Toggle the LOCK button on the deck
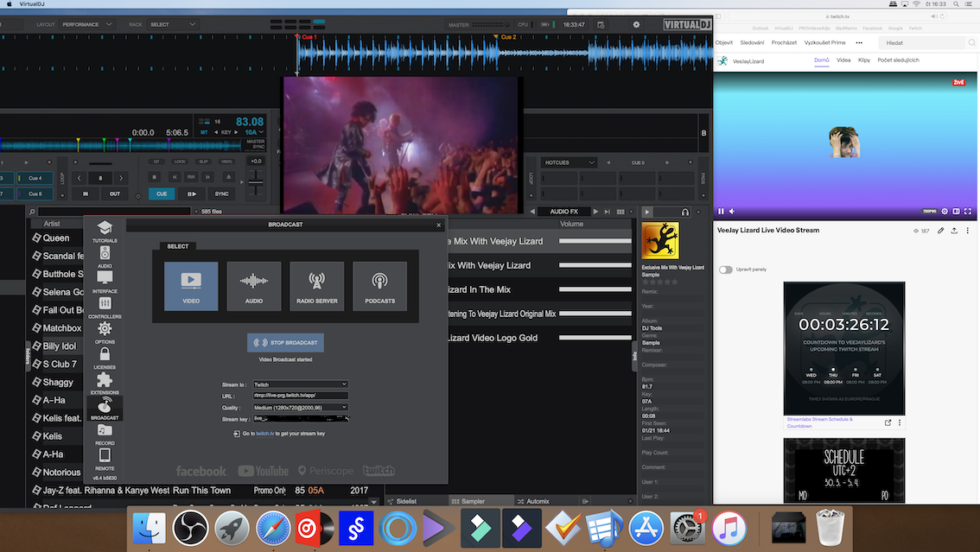 pyautogui.click(x=180, y=162)
